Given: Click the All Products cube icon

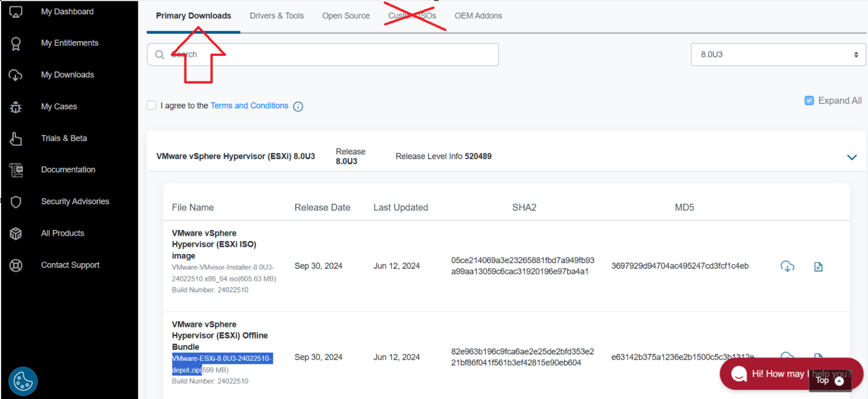Looking at the screenshot, I should pyautogui.click(x=16, y=233).
